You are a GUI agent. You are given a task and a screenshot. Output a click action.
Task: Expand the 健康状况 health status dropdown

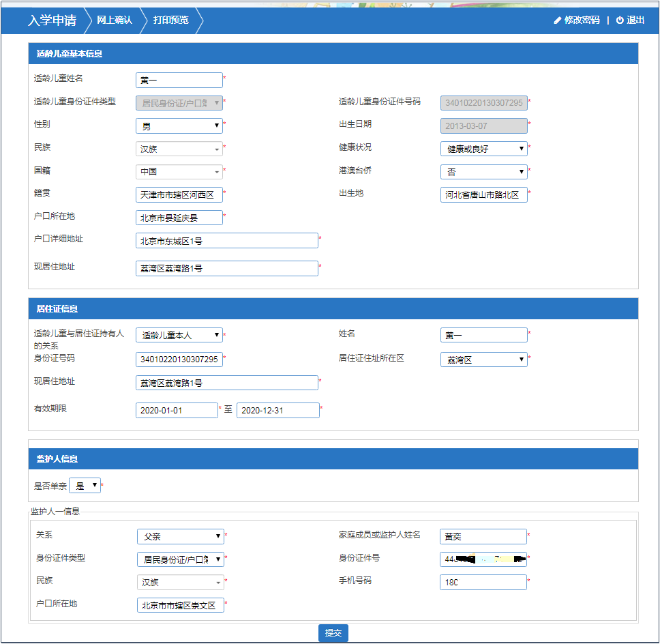483,149
